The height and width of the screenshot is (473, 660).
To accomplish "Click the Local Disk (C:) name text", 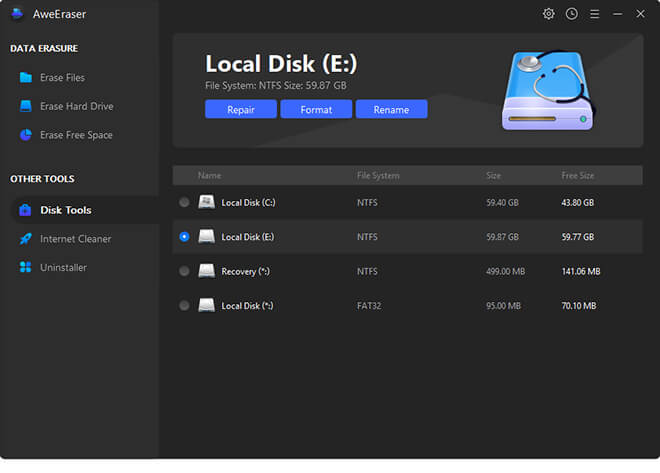I will click(248, 203).
